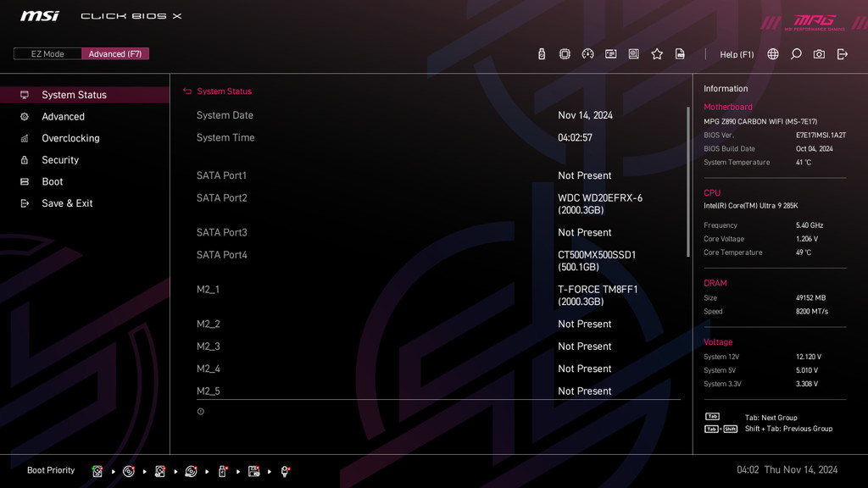Click the document report icon in toolbar

(x=680, y=53)
